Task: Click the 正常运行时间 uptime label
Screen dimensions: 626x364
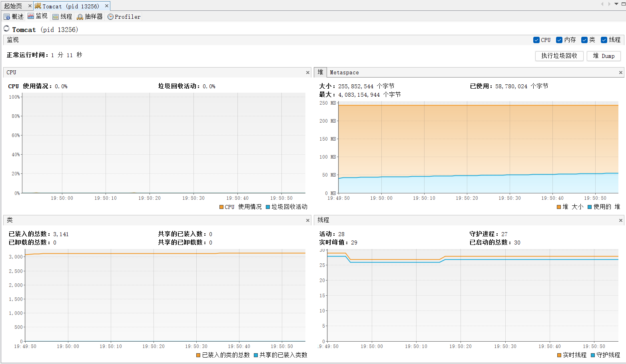Action: tap(27, 55)
